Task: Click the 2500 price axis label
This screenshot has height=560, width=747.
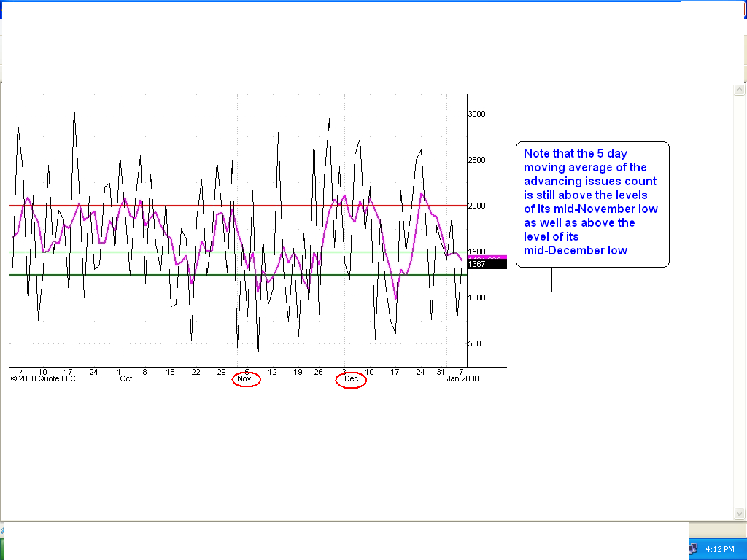Action: (477, 160)
